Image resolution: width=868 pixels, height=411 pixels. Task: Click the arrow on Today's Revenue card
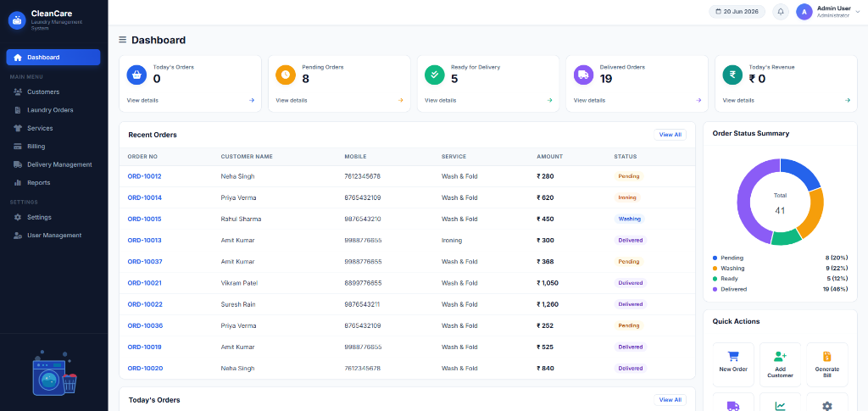[x=848, y=101]
